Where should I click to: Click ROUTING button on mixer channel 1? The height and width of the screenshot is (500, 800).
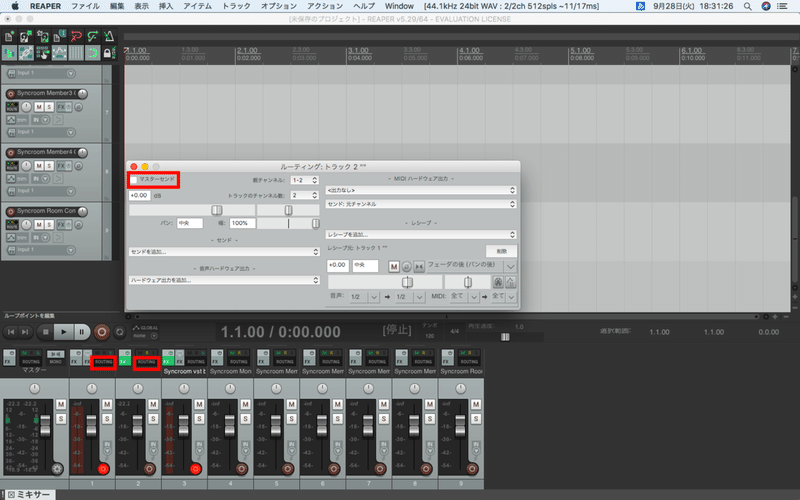click(x=104, y=362)
